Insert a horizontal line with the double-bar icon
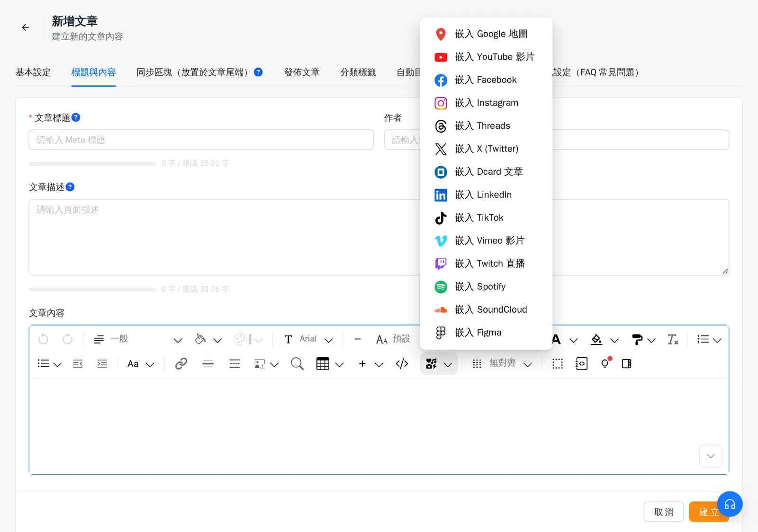This screenshot has height=532, width=758. coord(208,364)
